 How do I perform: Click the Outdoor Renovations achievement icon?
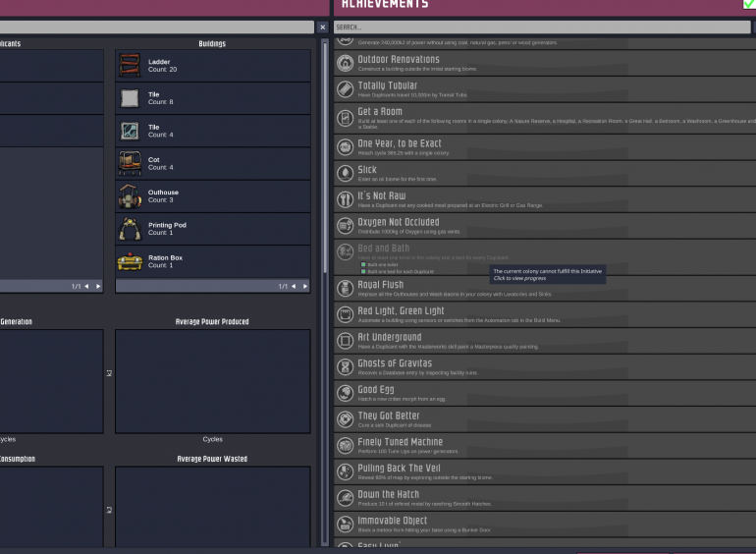coord(346,63)
